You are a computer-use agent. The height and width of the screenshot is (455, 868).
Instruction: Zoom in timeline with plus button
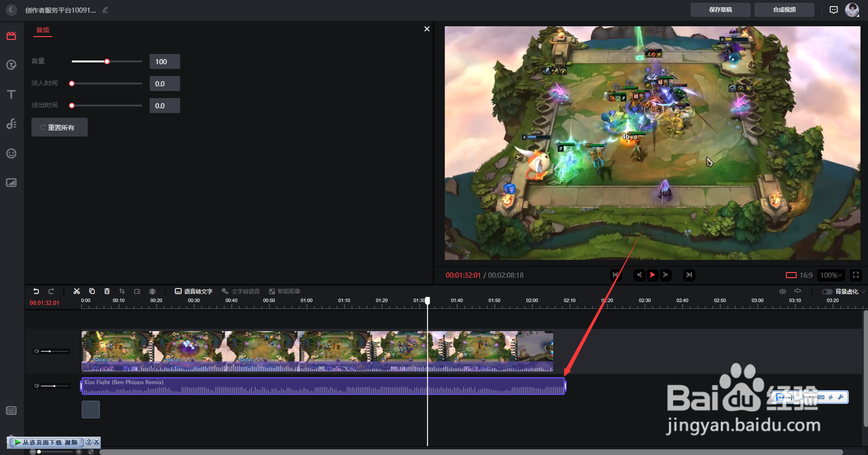(x=79, y=452)
